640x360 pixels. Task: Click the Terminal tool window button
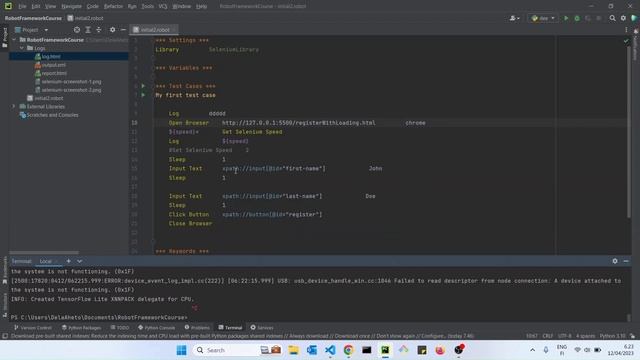(230, 328)
